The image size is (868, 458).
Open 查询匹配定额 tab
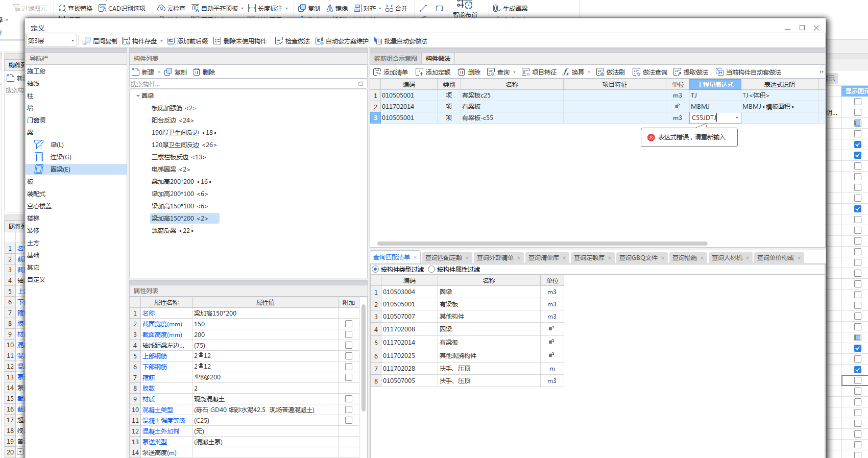pos(443,258)
